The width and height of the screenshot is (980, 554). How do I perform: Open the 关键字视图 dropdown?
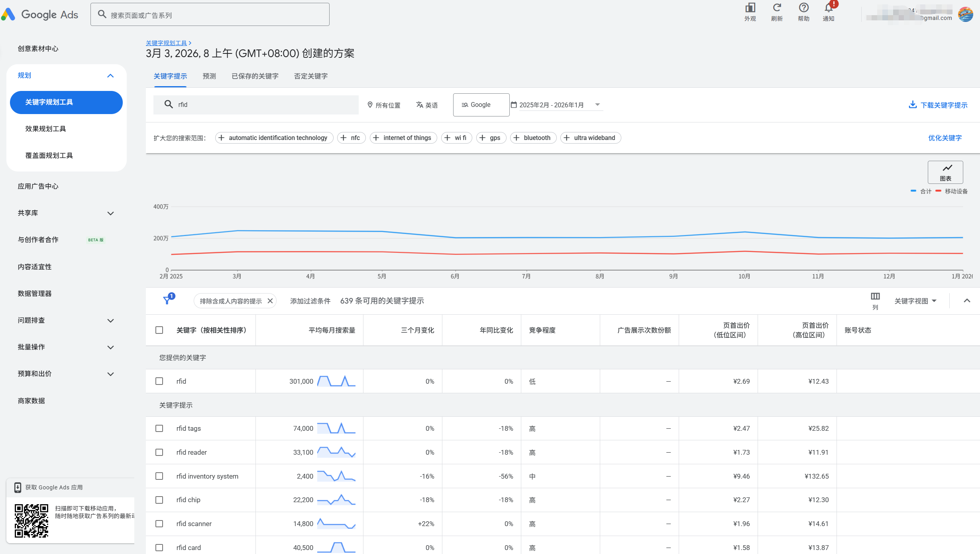pos(915,301)
